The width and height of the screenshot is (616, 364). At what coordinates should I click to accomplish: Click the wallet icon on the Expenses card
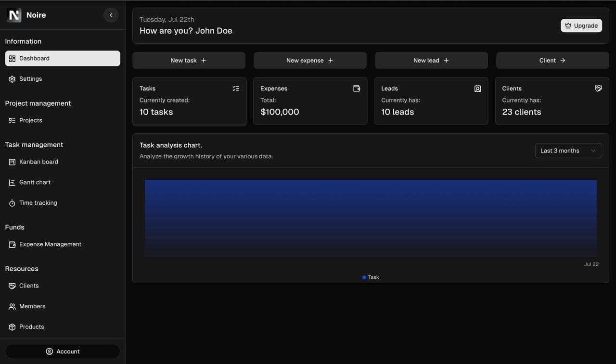click(x=357, y=88)
